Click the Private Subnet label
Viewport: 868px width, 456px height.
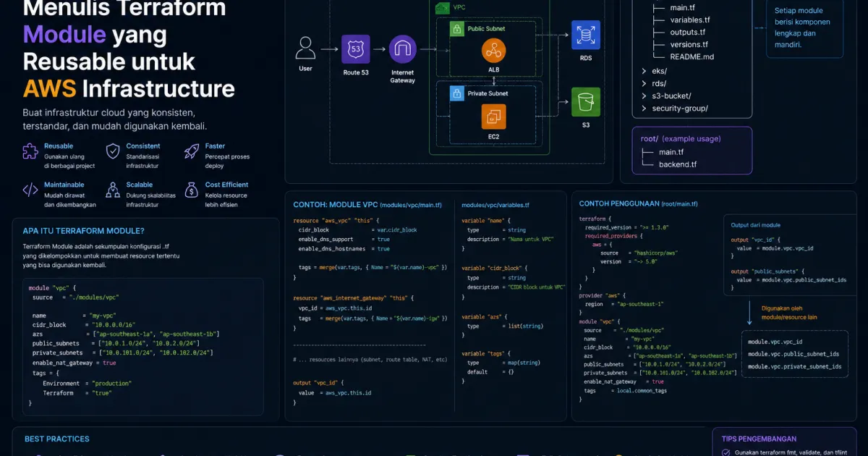488,93
